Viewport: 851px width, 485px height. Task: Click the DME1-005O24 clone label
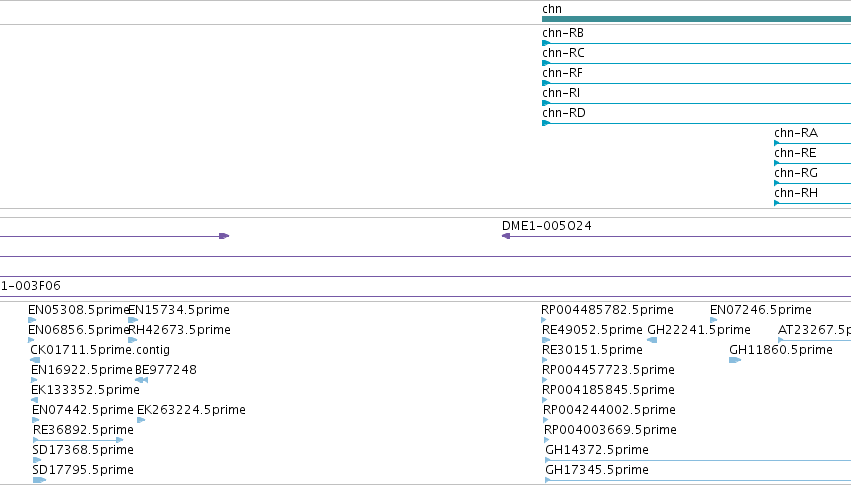click(x=547, y=226)
